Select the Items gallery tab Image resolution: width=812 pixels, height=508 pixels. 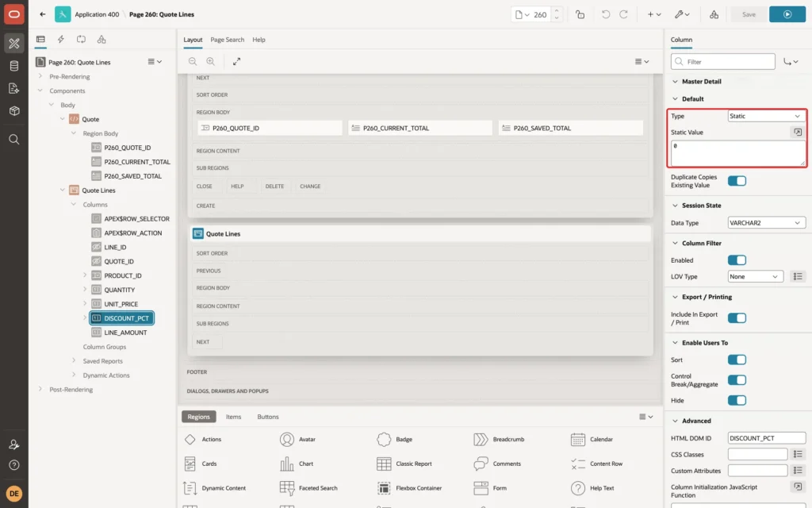(x=234, y=417)
